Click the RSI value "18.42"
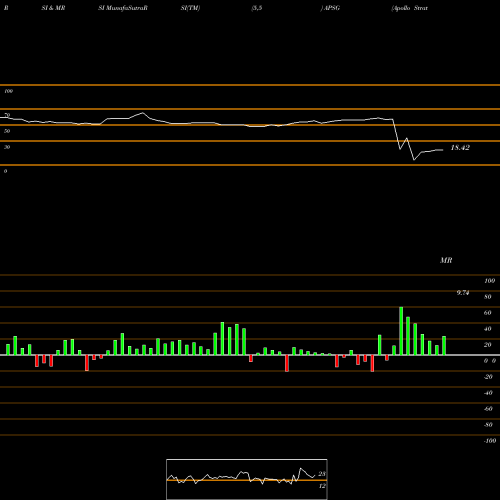The image size is (500, 500). 460,148
